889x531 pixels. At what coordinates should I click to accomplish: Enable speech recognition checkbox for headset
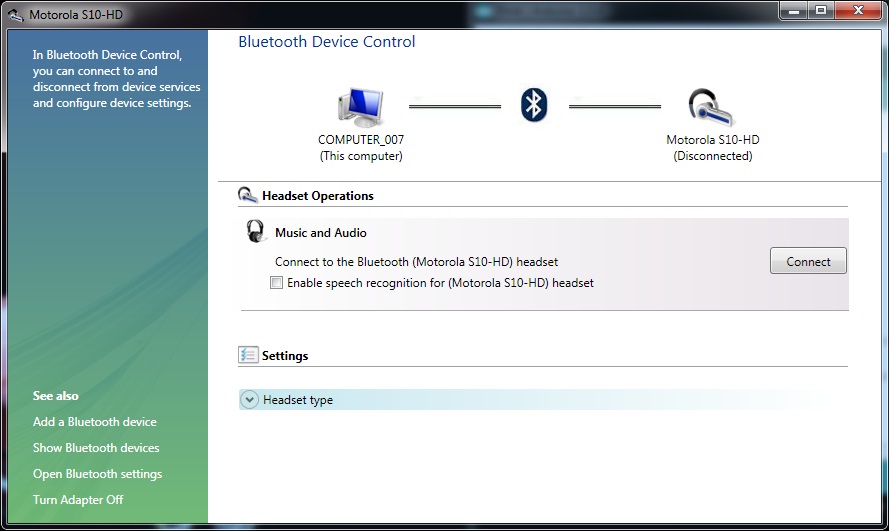(276, 283)
